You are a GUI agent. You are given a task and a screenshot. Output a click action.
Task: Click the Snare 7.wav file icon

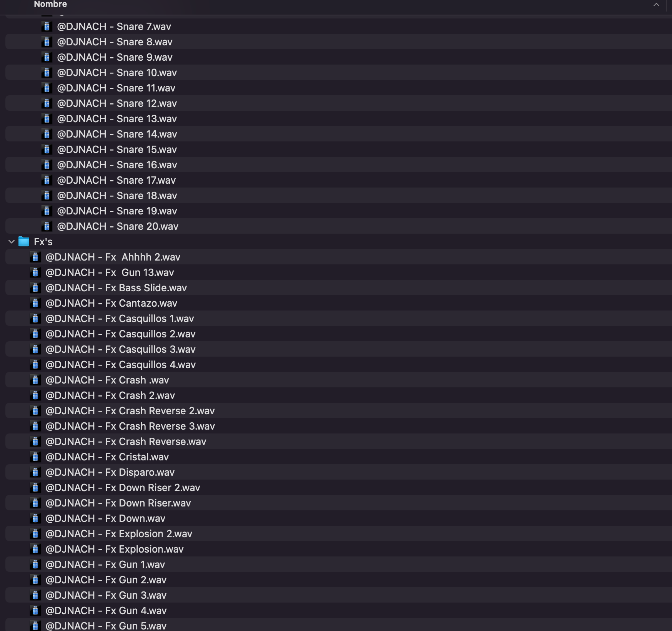[x=47, y=27]
